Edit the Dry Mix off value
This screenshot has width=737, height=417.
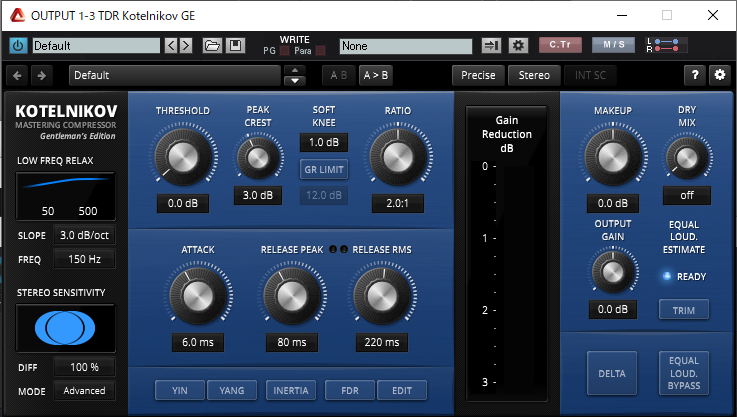click(x=687, y=195)
